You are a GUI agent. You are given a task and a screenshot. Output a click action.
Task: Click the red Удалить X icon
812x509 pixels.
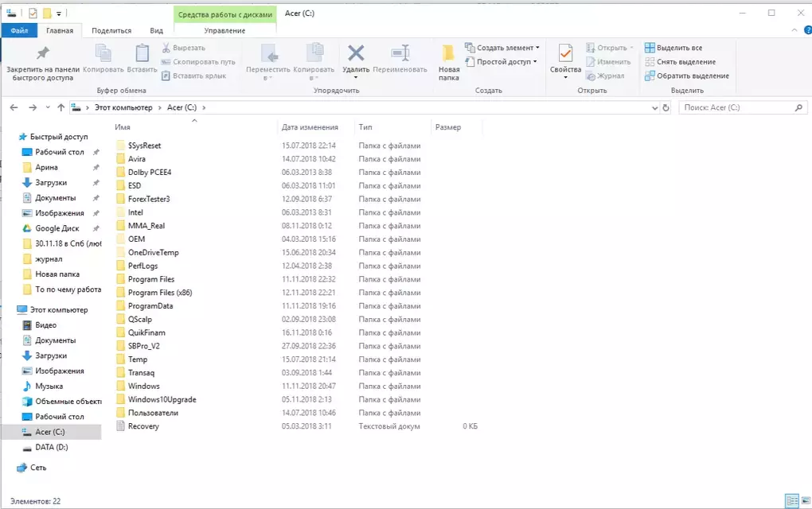click(356, 52)
